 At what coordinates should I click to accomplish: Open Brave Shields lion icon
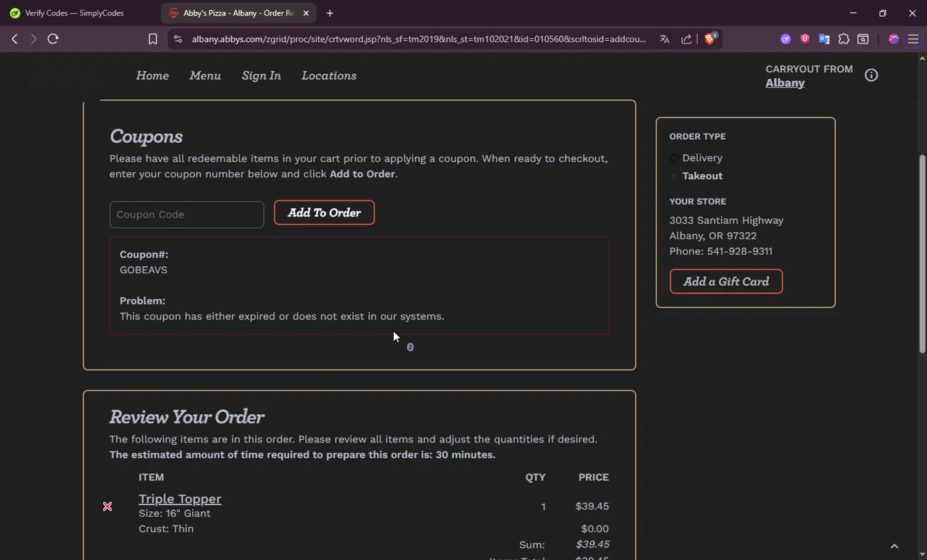point(710,38)
